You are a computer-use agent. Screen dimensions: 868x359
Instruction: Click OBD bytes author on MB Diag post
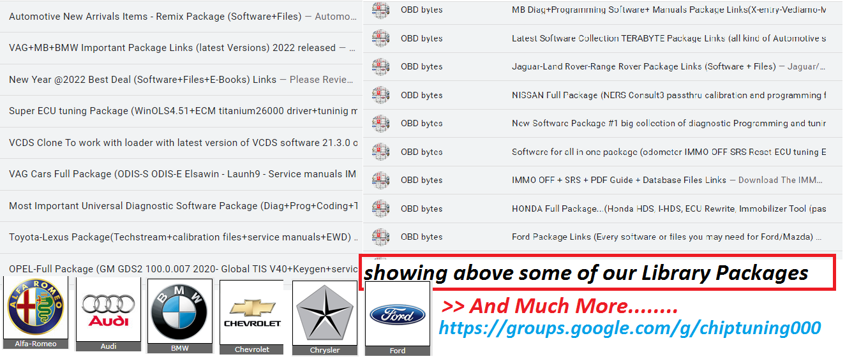pos(421,10)
